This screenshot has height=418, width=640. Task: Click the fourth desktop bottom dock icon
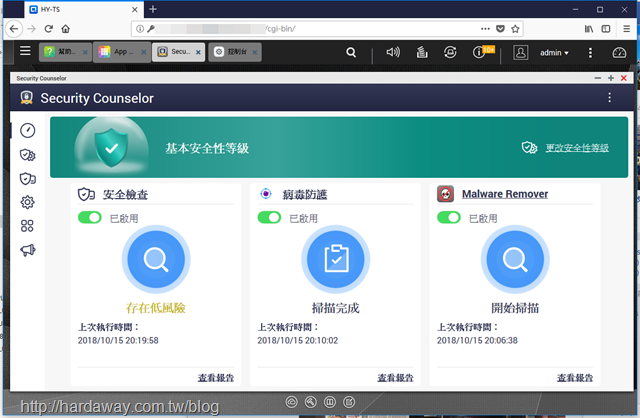click(349, 402)
